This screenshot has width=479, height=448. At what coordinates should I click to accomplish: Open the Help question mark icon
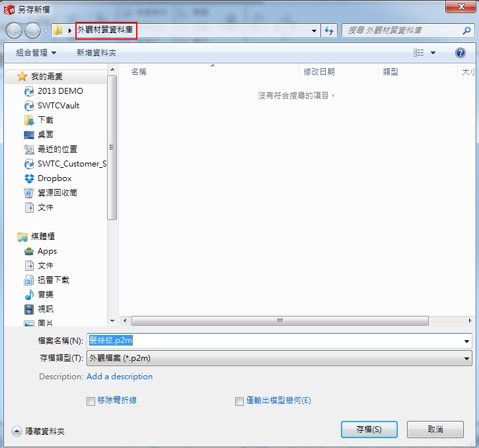[461, 53]
